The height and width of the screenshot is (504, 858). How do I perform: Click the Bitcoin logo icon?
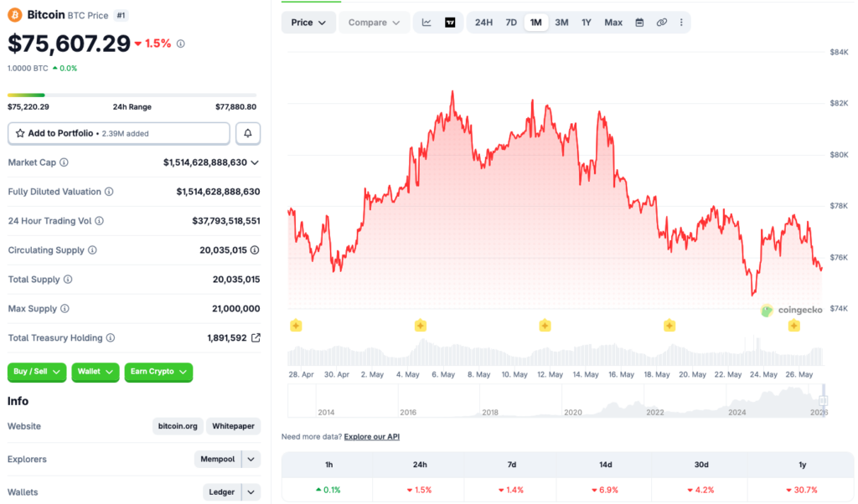coord(15,15)
